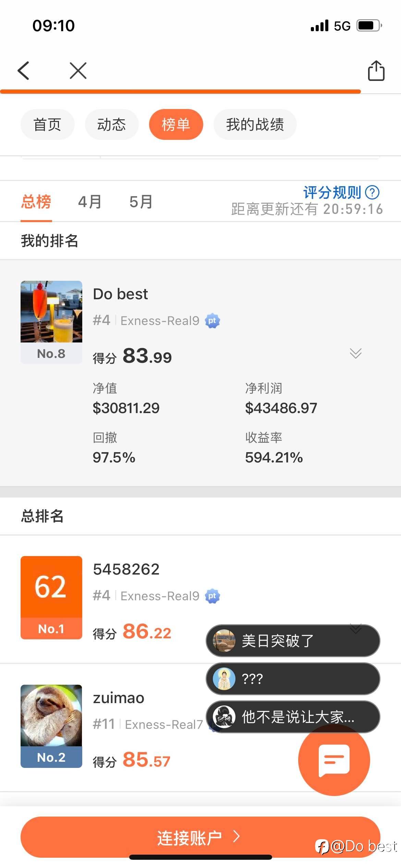Open the 美日突破了 chat message

(x=293, y=641)
